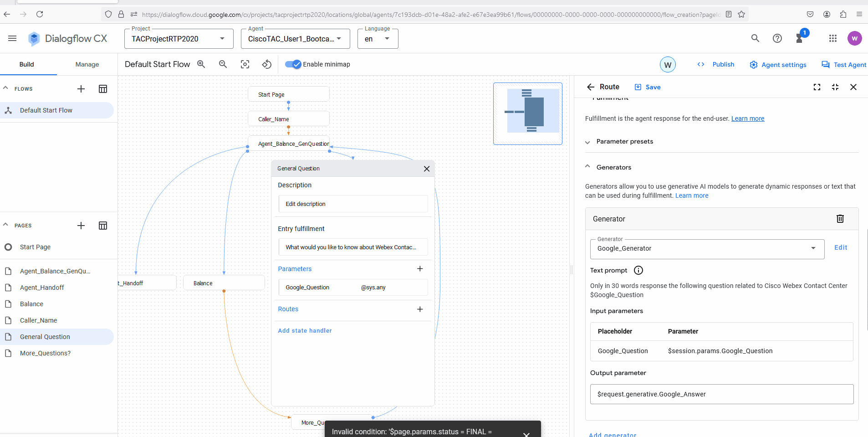Screen dimensions: 868x437
Task: Open the console search icon
Action: pos(755,38)
